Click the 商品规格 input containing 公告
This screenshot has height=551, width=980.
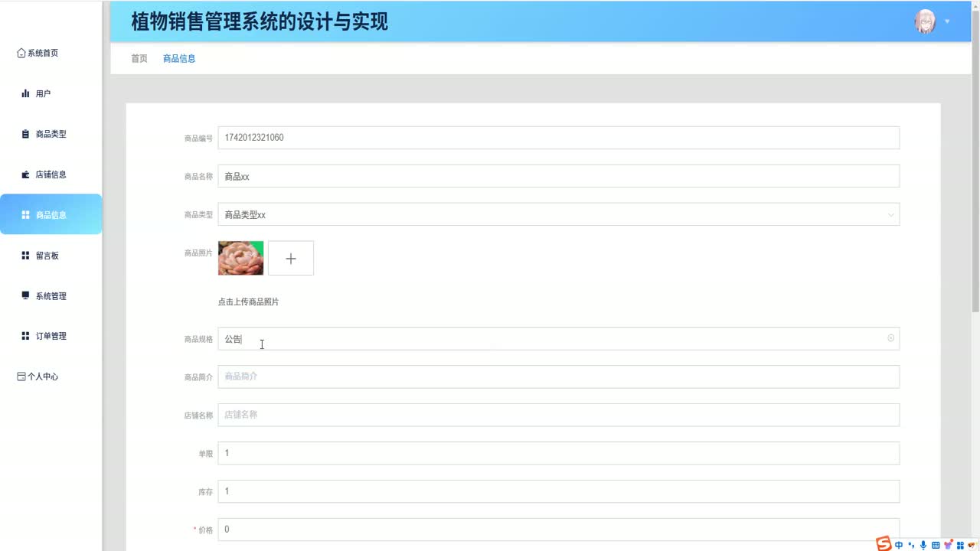pyautogui.click(x=559, y=338)
